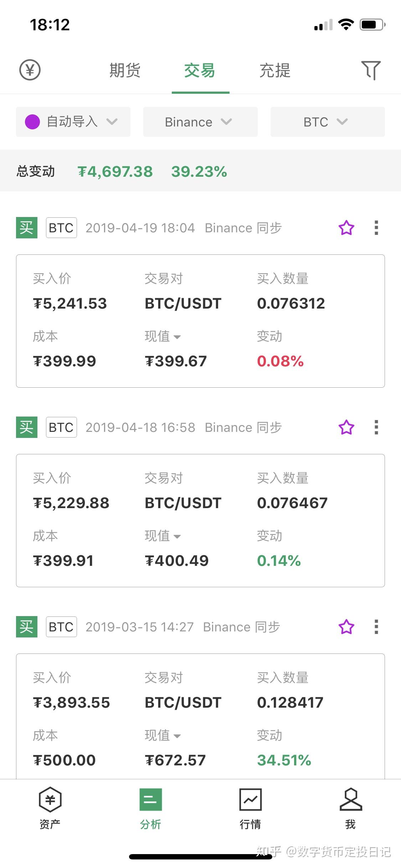Toggle 现值 selector in the first trade card
The height and width of the screenshot is (868, 401).
pos(163,336)
